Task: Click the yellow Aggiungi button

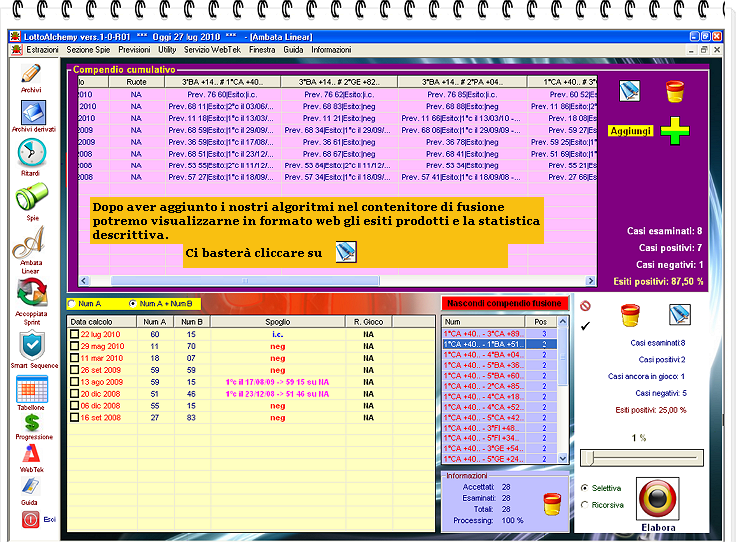Action: [631, 131]
